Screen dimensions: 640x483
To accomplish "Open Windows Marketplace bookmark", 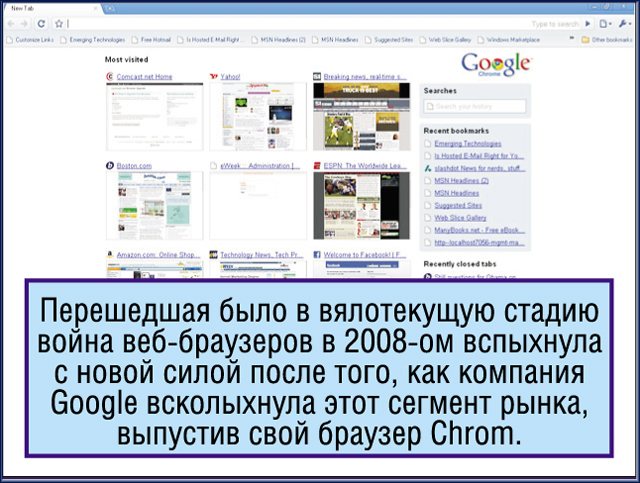I will pos(509,40).
